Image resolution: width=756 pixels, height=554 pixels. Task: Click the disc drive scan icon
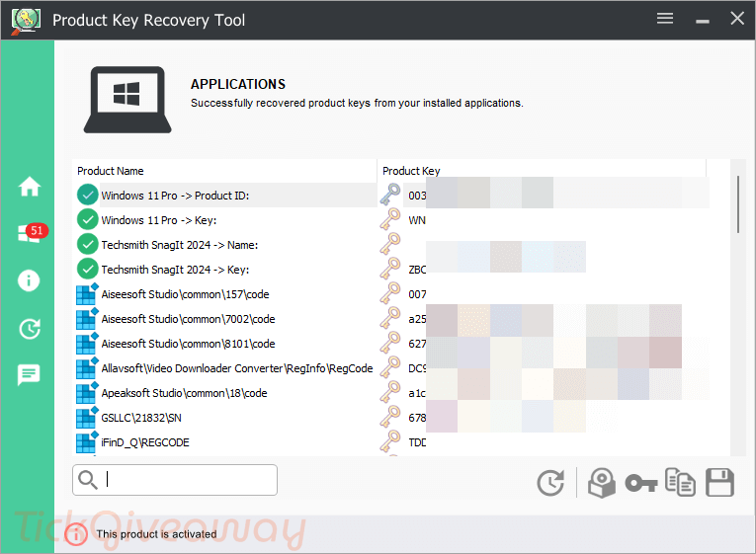[x=601, y=483]
